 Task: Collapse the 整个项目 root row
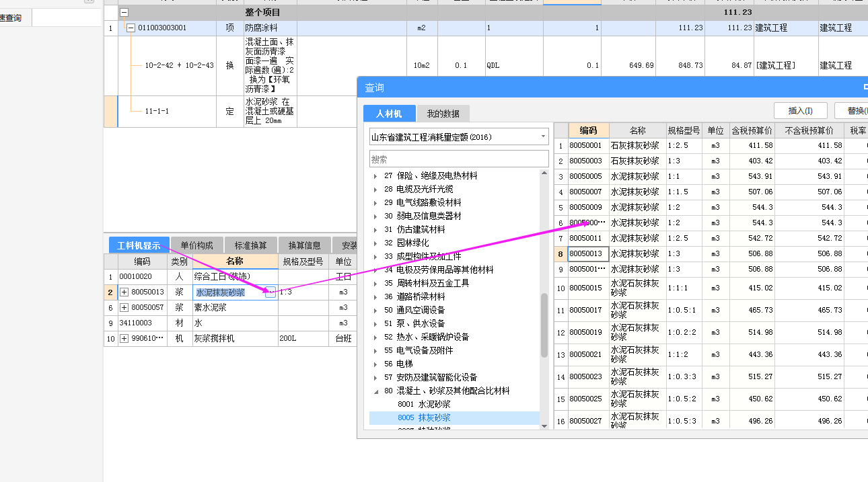124,12
